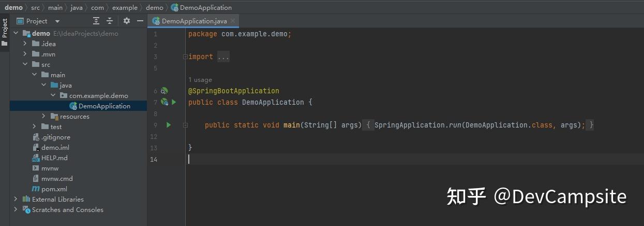Screen dimensions: 644x226
Task: Click the 1 usage hint
Action: 200,80
